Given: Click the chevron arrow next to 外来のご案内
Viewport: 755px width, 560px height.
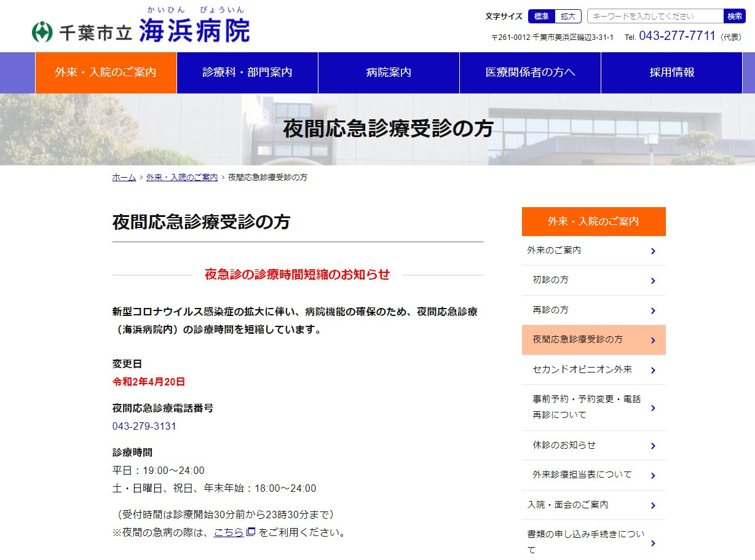Looking at the screenshot, I should [x=653, y=251].
